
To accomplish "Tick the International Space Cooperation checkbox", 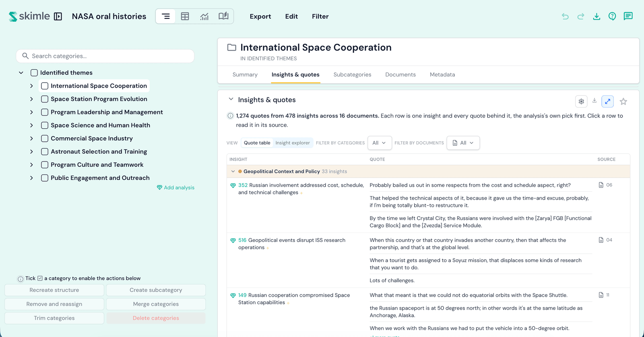I will [x=45, y=86].
